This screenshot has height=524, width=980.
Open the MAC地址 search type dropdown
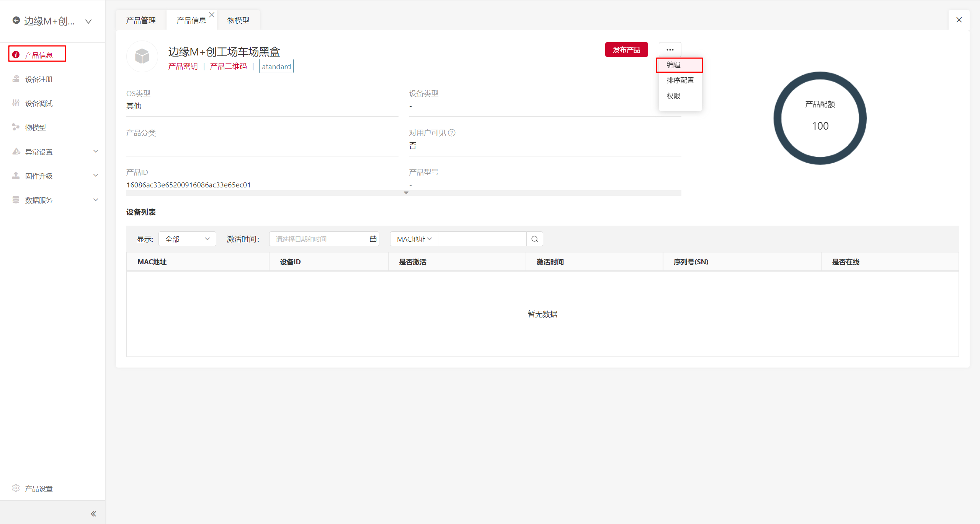[414, 239]
